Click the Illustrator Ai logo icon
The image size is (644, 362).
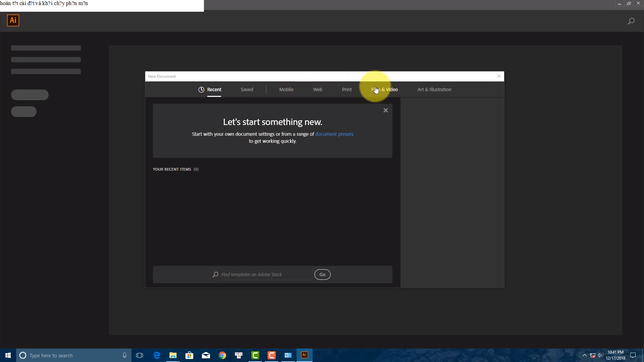click(x=13, y=20)
